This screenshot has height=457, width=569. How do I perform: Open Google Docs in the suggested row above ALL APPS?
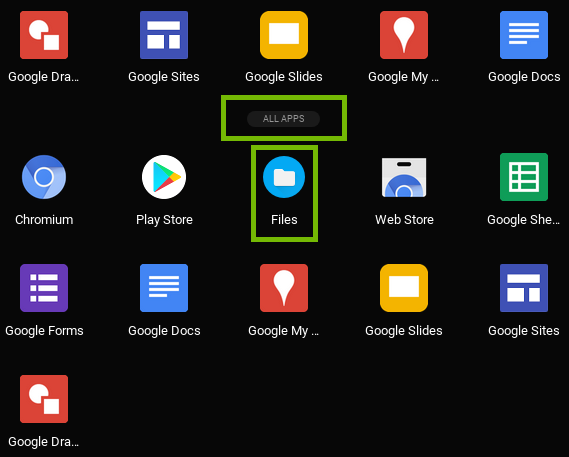tap(524, 35)
